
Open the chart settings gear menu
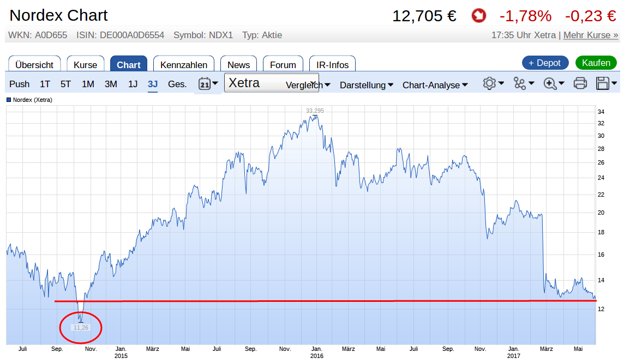coord(494,83)
